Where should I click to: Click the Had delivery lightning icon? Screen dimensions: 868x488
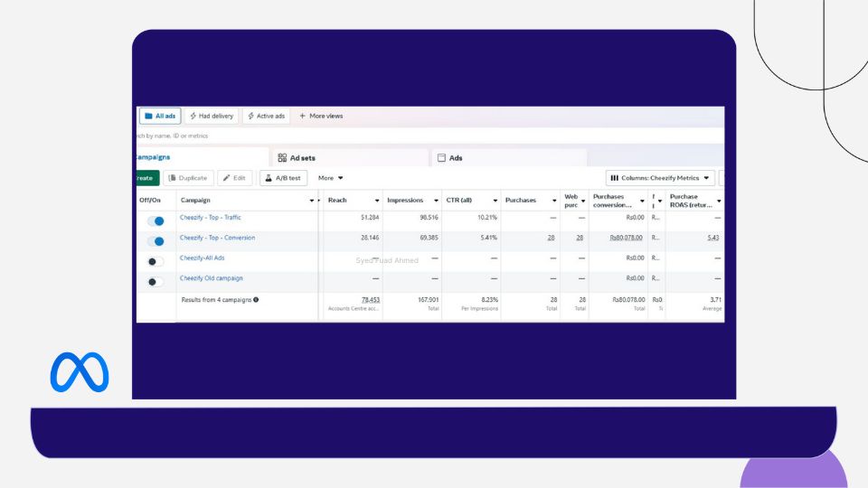[193, 117]
